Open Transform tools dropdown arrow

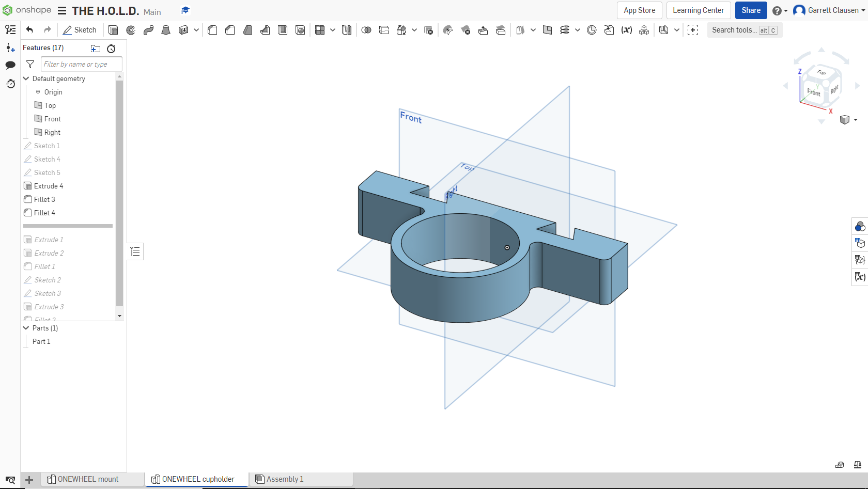[x=414, y=30]
